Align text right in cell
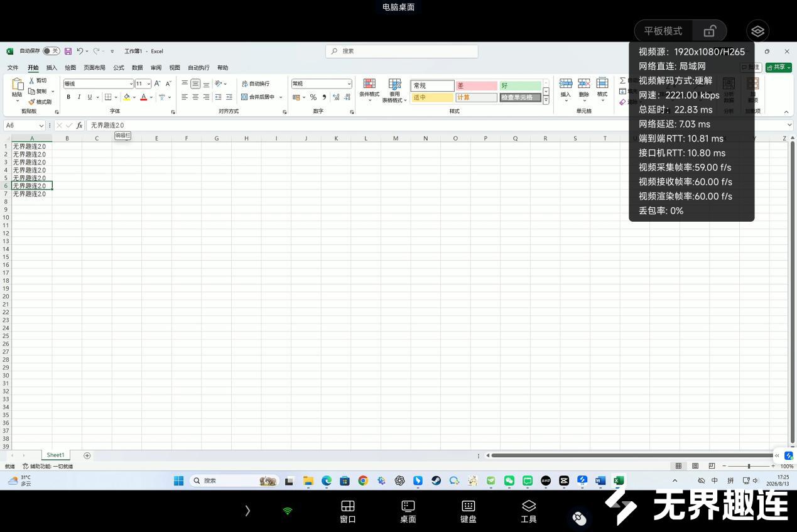 tap(206, 97)
